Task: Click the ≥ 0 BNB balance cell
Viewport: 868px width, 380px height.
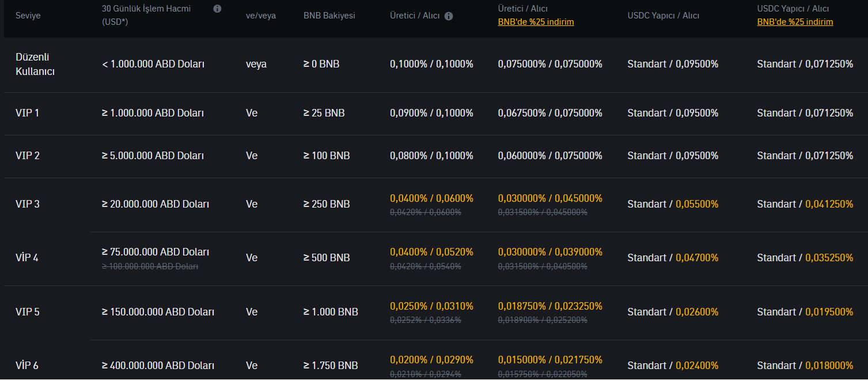Action: tap(321, 64)
